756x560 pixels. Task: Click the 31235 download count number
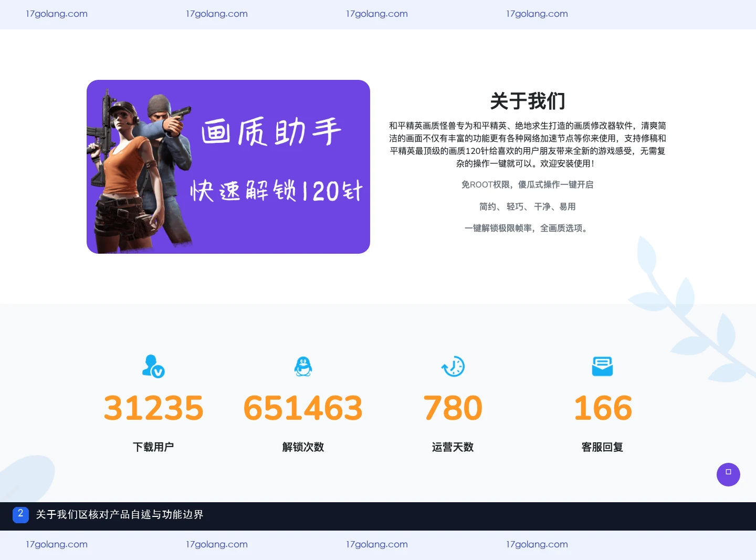(153, 408)
